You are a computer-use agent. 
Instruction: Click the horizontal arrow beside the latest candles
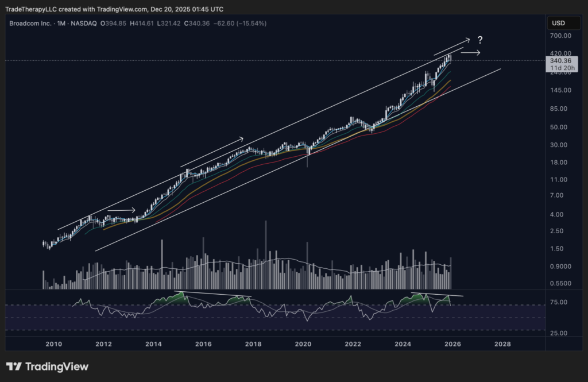click(x=470, y=53)
